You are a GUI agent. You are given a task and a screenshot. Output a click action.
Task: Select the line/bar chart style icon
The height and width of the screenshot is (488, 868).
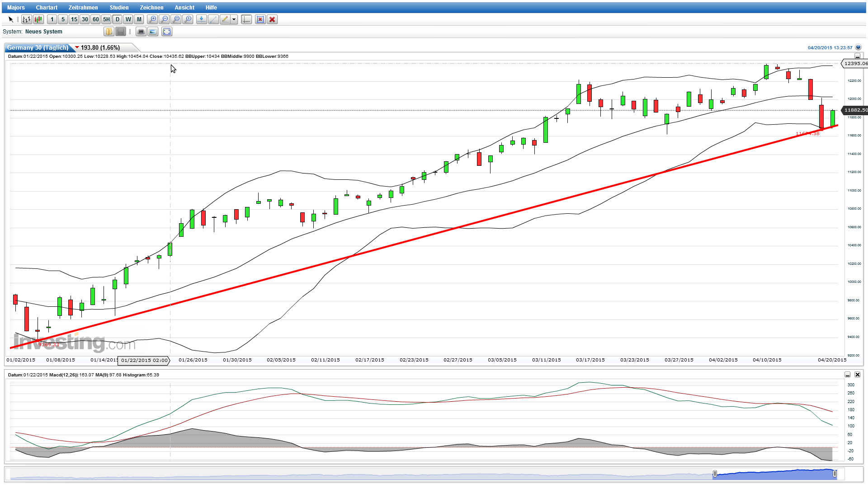click(x=27, y=19)
